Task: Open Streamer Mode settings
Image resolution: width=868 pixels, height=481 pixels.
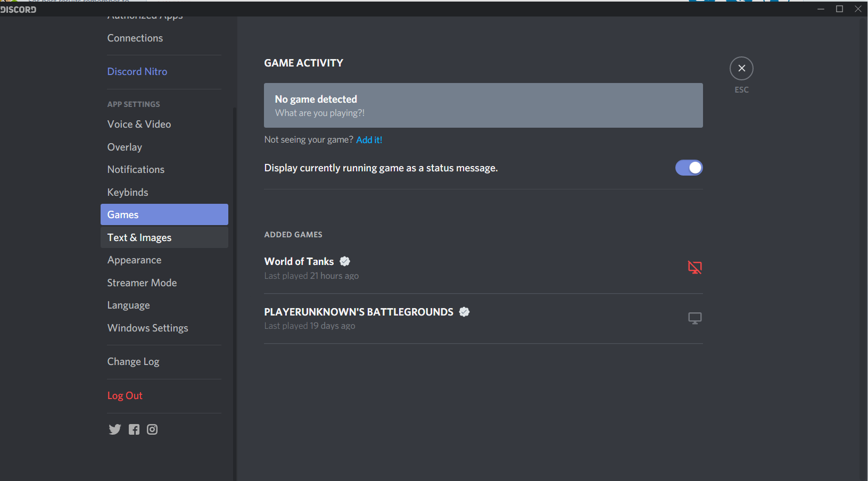Action: [164, 283]
